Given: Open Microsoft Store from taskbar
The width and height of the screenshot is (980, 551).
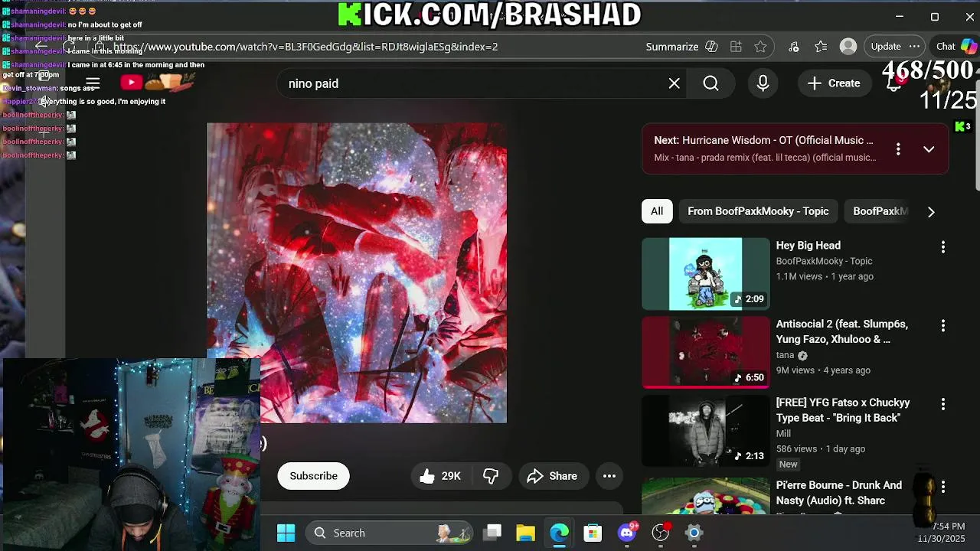Looking at the screenshot, I should click(x=593, y=533).
